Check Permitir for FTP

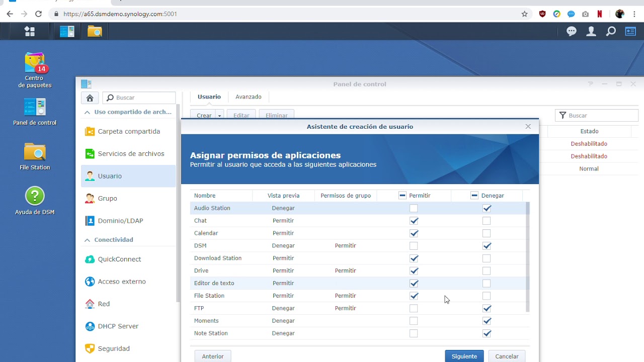414,308
